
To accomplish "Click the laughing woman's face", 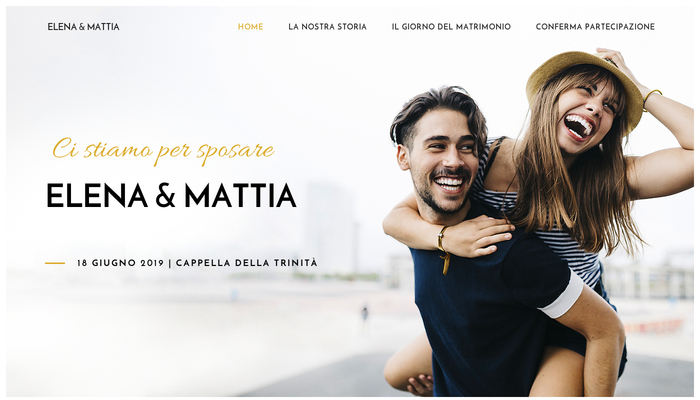I will 583,118.
